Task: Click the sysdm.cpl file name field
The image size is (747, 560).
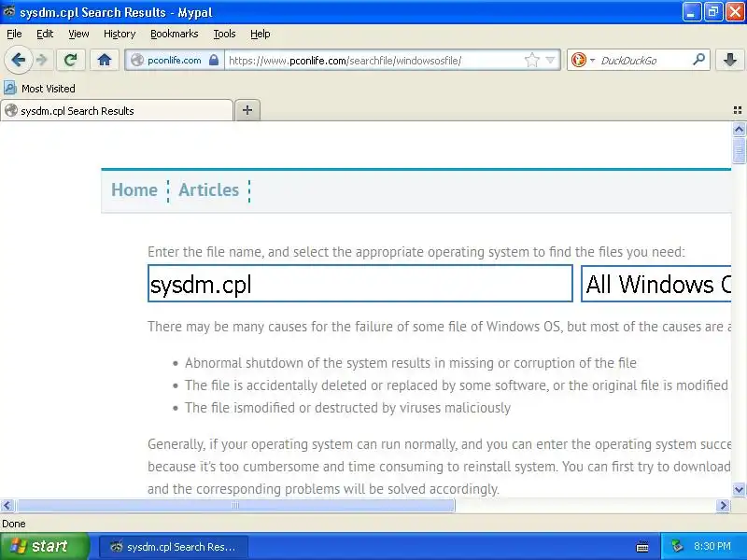Action: [360, 284]
